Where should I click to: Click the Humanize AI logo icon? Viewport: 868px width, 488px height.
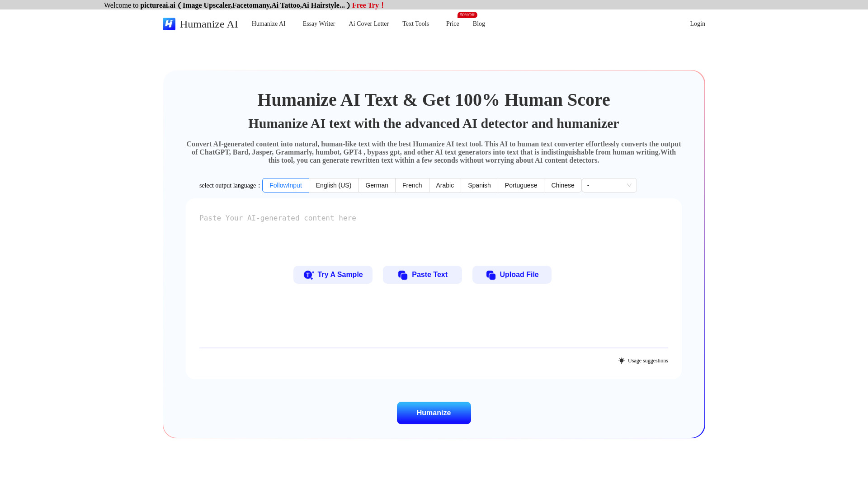[x=169, y=24]
